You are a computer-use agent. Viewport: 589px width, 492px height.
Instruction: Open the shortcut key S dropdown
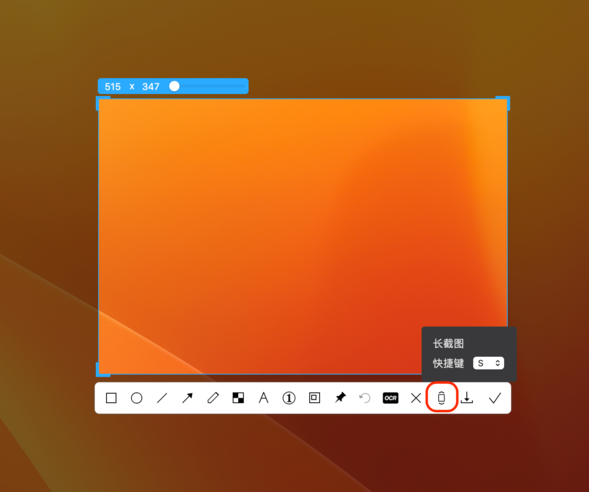coord(488,363)
